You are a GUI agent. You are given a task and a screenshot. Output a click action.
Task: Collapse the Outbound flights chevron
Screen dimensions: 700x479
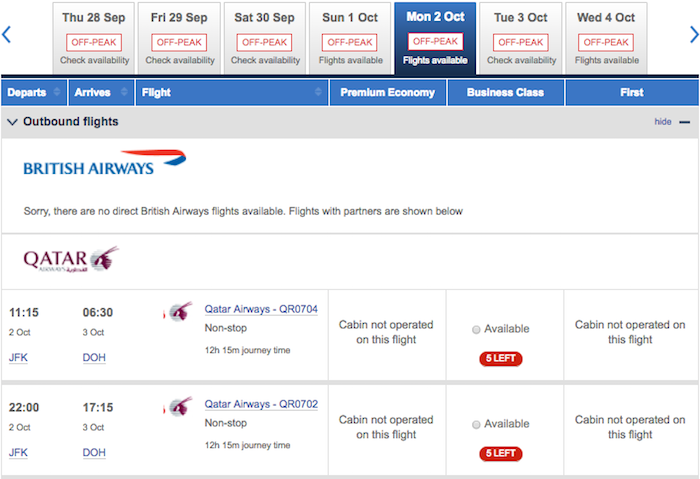pyautogui.click(x=12, y=122)
